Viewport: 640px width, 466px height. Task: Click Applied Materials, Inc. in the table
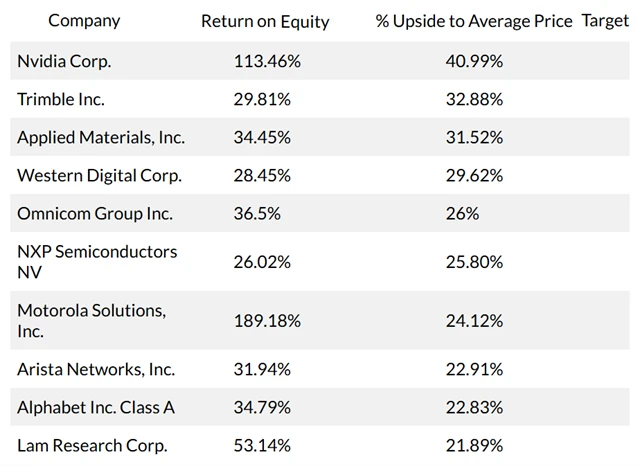pos(101,138)
